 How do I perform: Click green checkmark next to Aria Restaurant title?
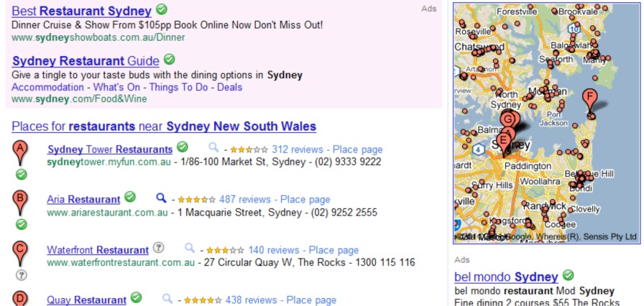[x=130, y=197]
